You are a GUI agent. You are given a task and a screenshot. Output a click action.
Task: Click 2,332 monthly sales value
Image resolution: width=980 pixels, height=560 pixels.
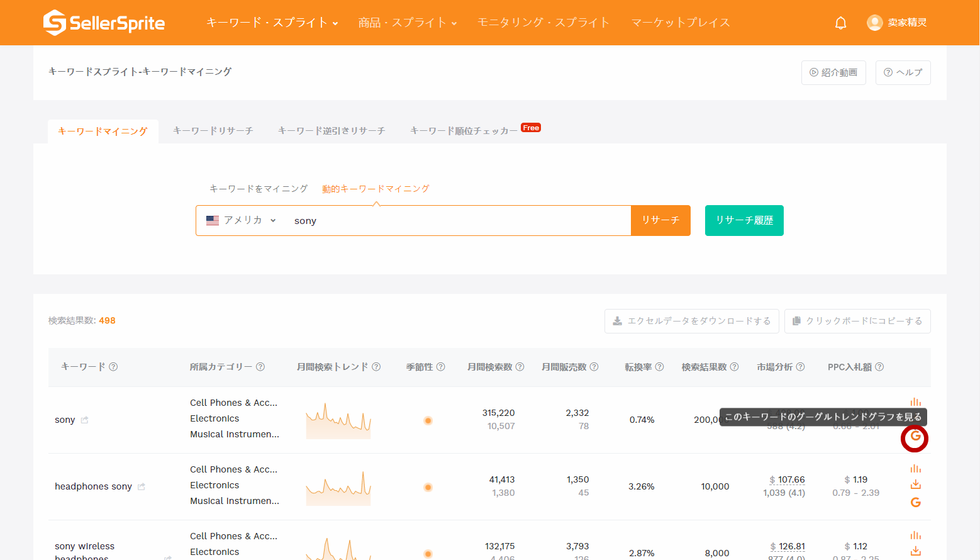(577, 413)
